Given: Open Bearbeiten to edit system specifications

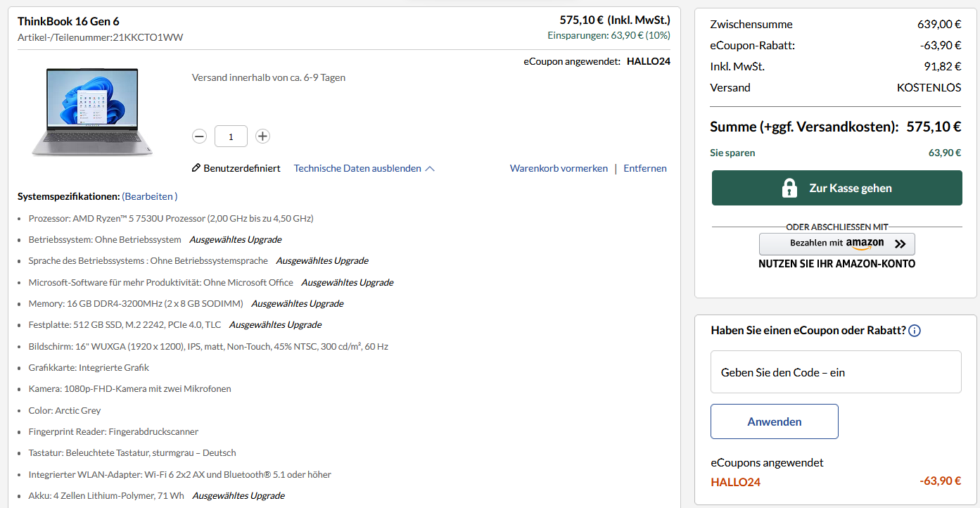Looking at the screenshot, I should [148, 196].
